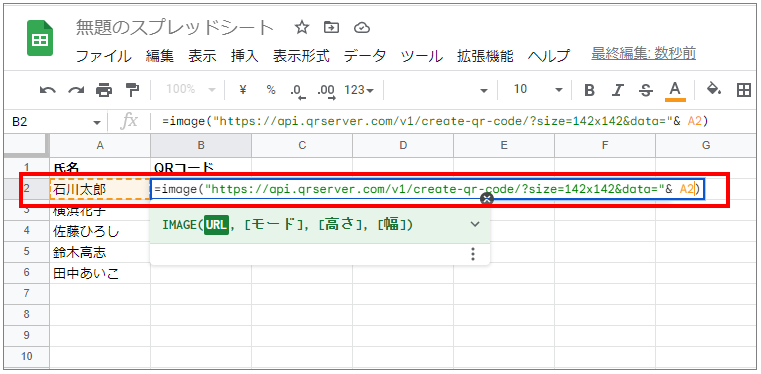Select column A header
The height and width of the screenshot is (374, 761).
tap(100, 145)
